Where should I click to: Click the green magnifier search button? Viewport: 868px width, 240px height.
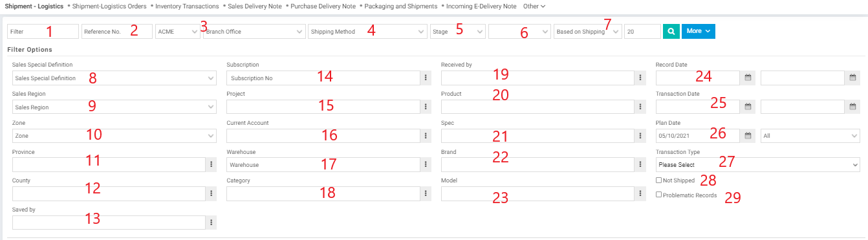(x=671, y=31)
